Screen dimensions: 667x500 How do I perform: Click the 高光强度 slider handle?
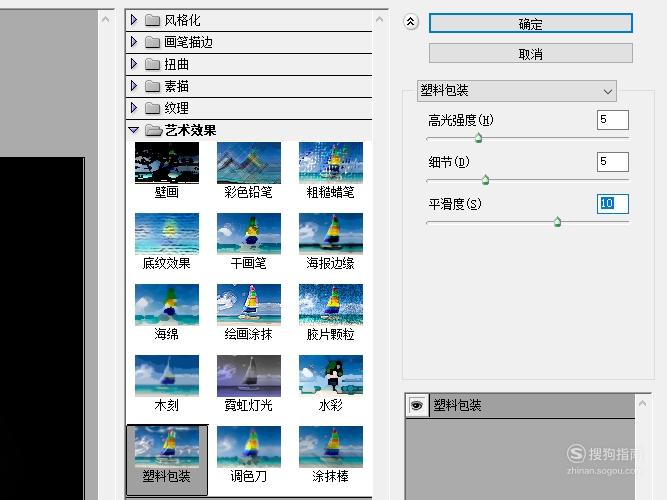click(x=479, y=138)
